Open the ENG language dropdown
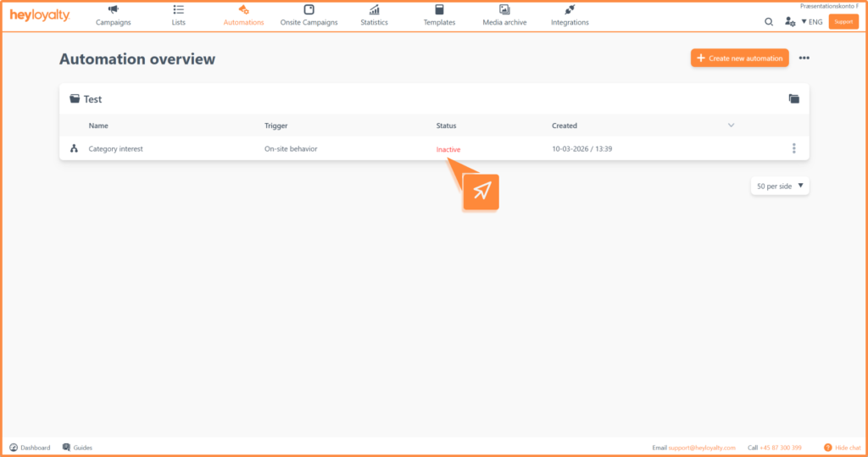 [x=811, y=22]
